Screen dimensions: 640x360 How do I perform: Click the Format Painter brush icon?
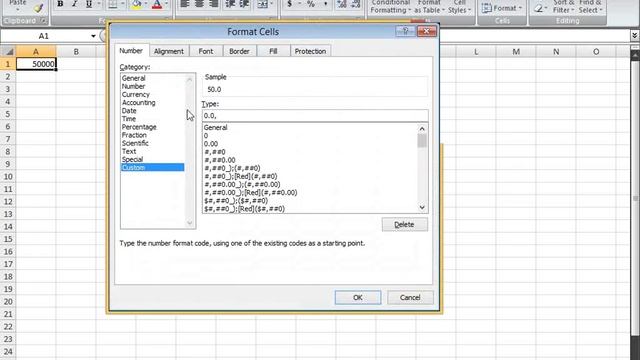[39, 8]
